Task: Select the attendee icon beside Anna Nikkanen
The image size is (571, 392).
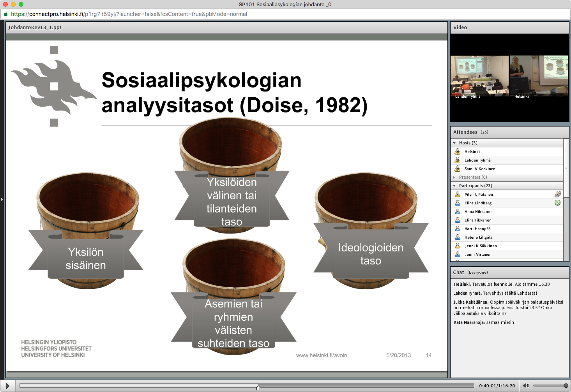Action: pos(457,211)
